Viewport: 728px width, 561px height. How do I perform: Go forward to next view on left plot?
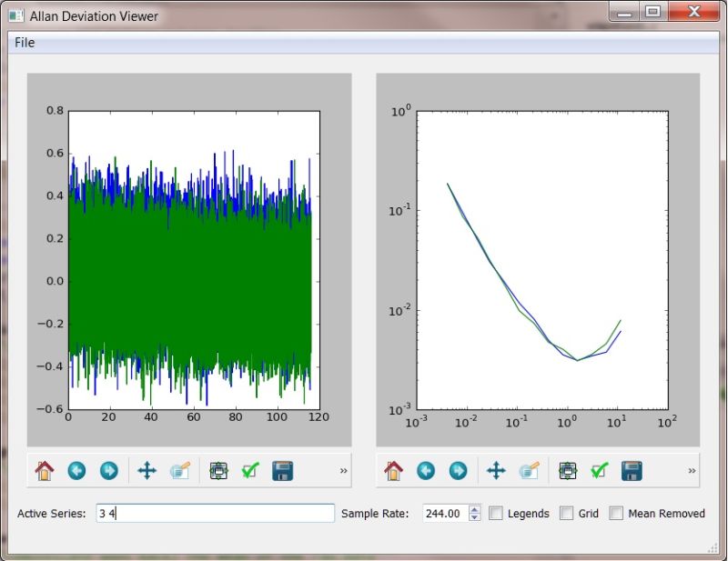[108, 470]
